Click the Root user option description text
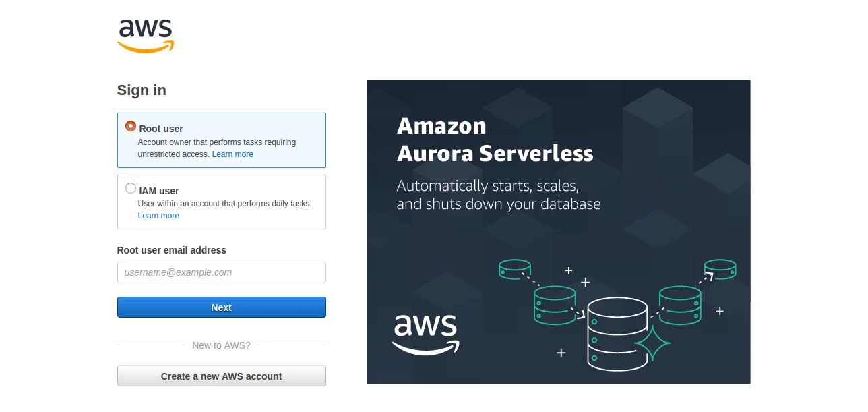This screenshot has height=412, width=868. (216, 142)
